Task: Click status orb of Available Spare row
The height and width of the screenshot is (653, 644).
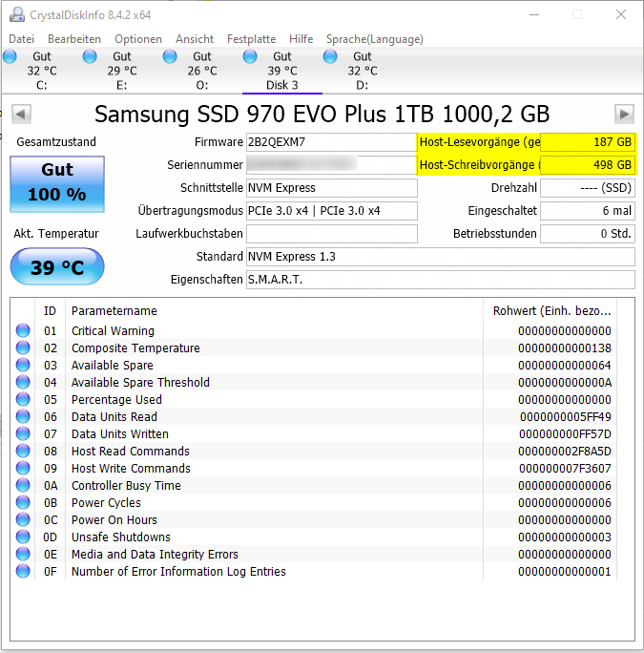Action: coord(23,365)
